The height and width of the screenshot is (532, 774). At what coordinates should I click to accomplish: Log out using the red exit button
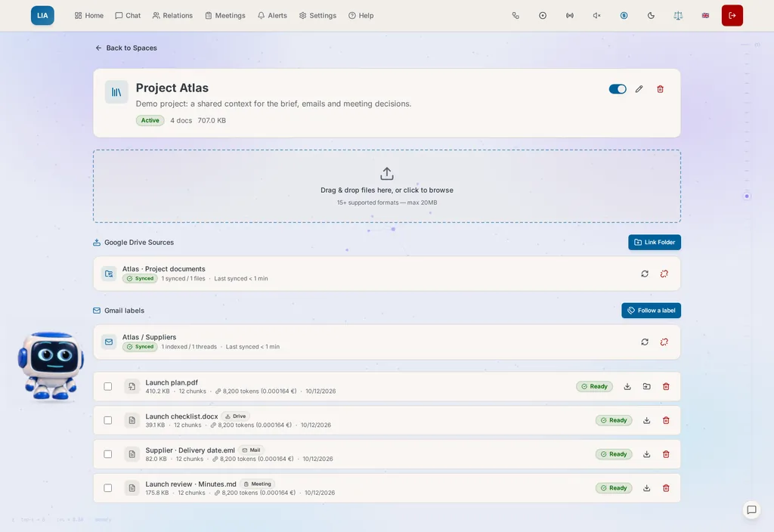(732, 15)
